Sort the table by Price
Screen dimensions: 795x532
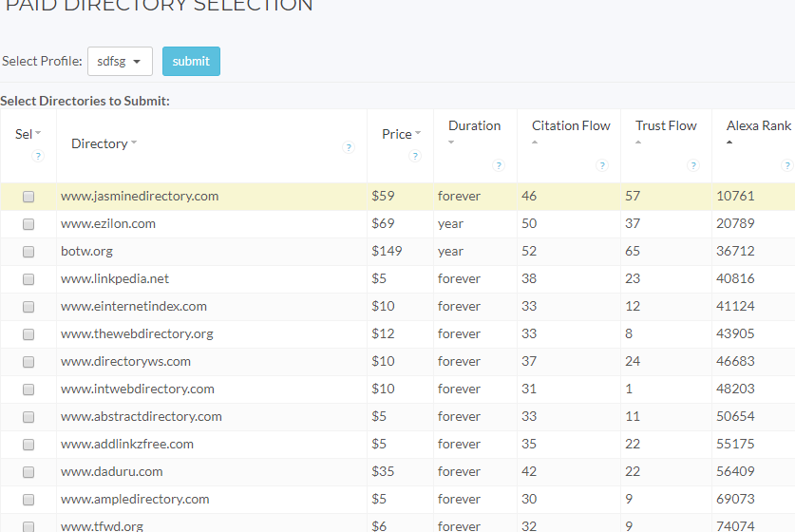(x=397, y=134)
